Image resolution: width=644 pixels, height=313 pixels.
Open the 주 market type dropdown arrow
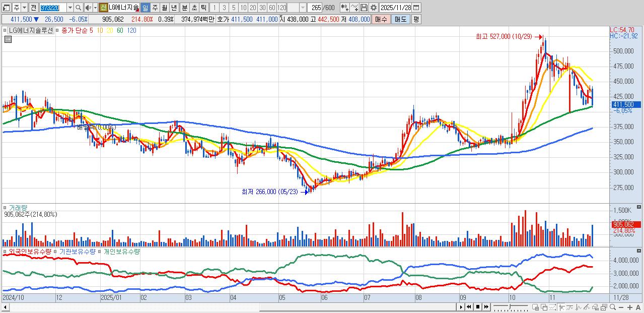[x=24, y=8]
